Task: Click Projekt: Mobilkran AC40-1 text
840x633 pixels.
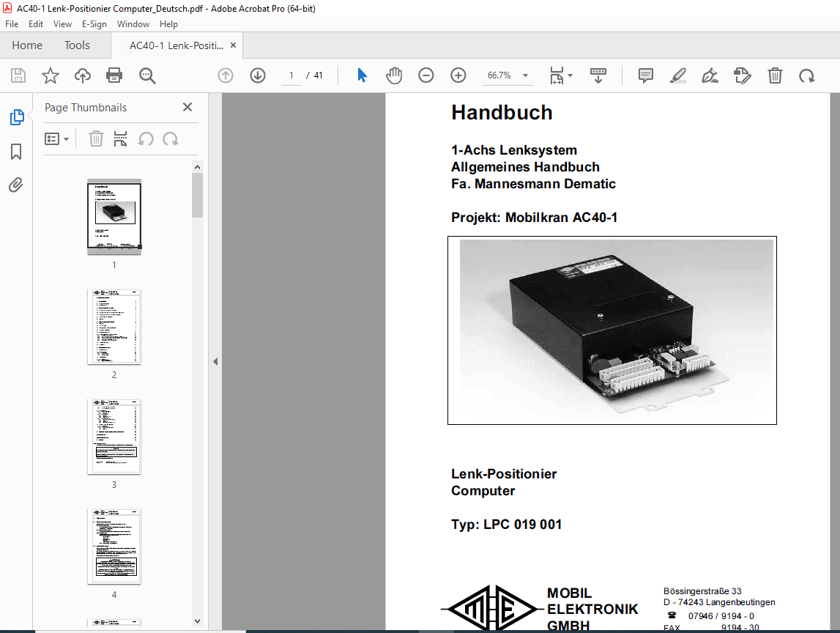Action: (534, 218)
